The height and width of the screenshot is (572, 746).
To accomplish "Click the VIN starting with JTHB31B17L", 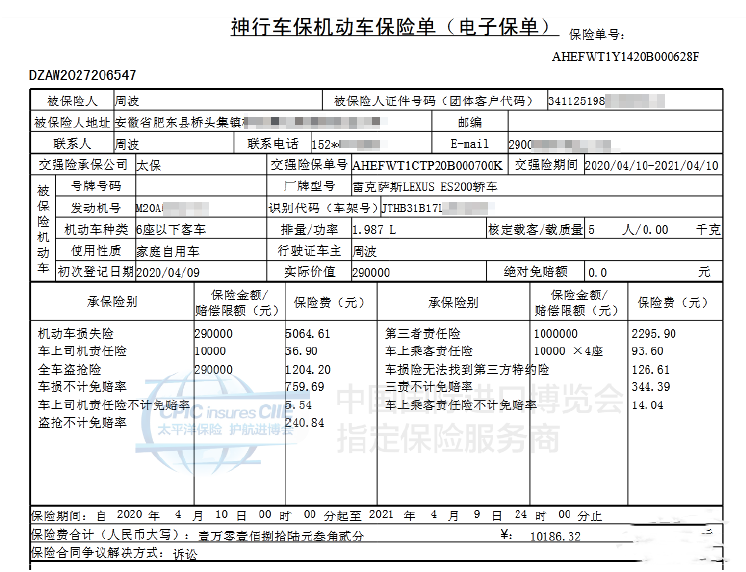I will point(418,208).
